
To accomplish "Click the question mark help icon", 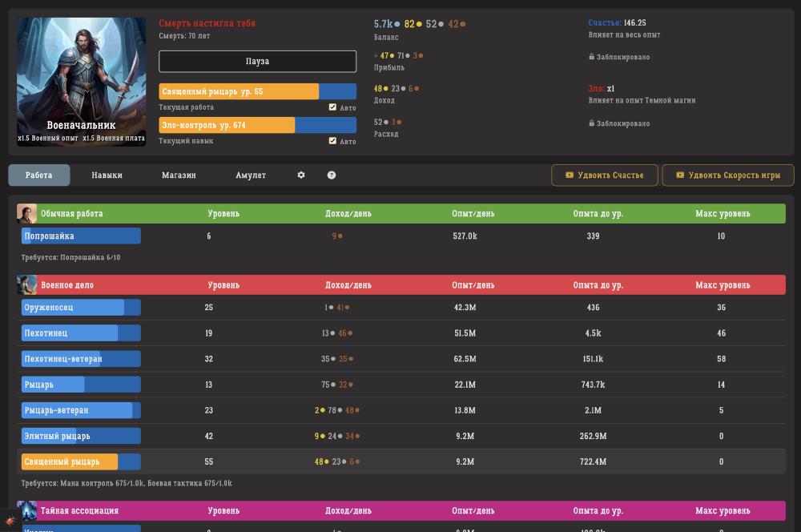I will click(x=332, y=175).
